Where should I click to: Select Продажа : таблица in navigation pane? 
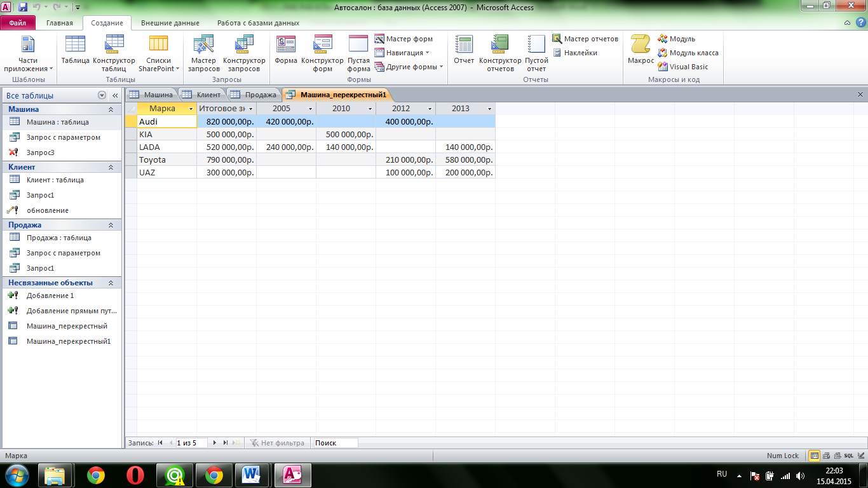coord(62,238)
